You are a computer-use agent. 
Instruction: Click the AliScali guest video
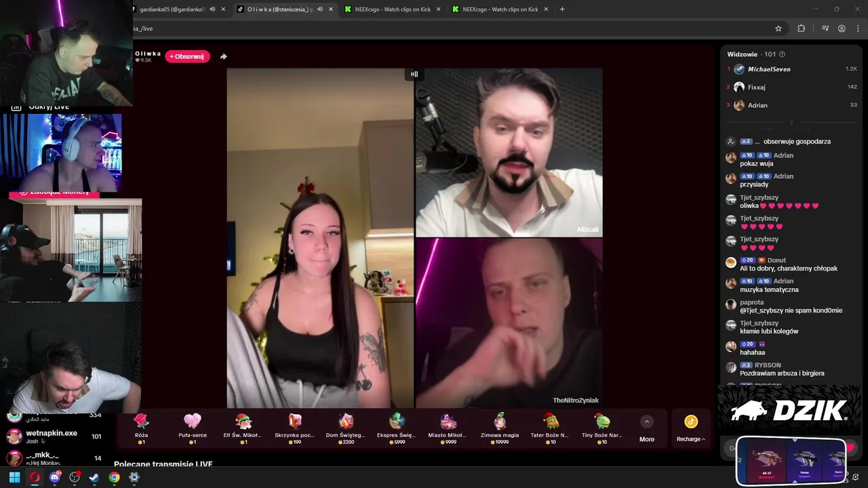pos(509,152)
